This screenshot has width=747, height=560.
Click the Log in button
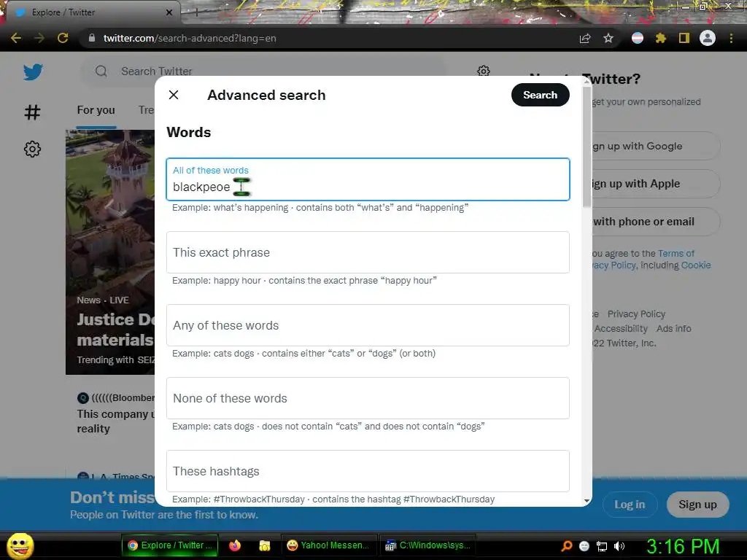630,505
